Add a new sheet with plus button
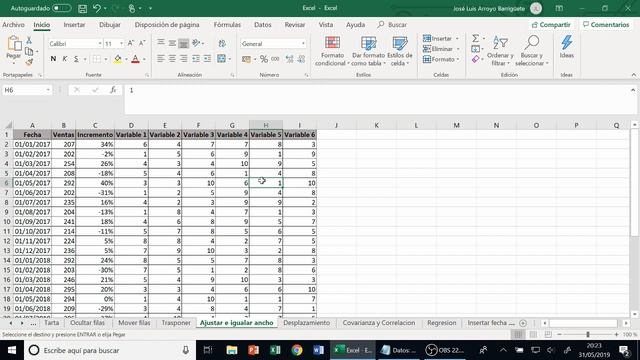This screenshot has width=640, height=360. pos(523,323)
